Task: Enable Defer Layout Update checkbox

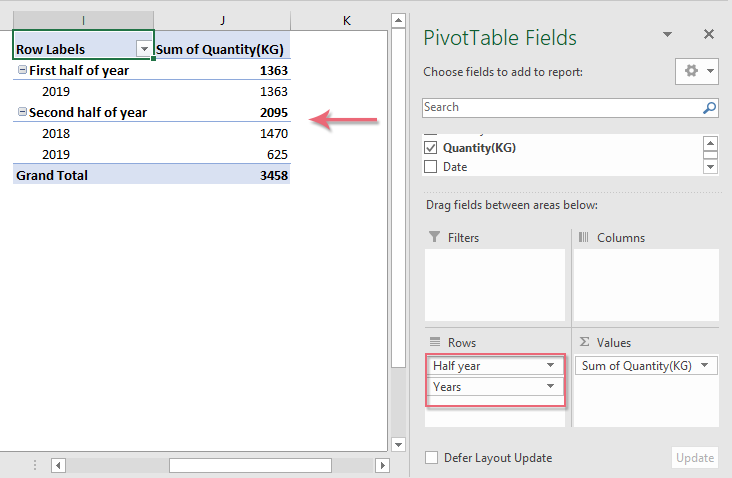Action: [431, 458]
